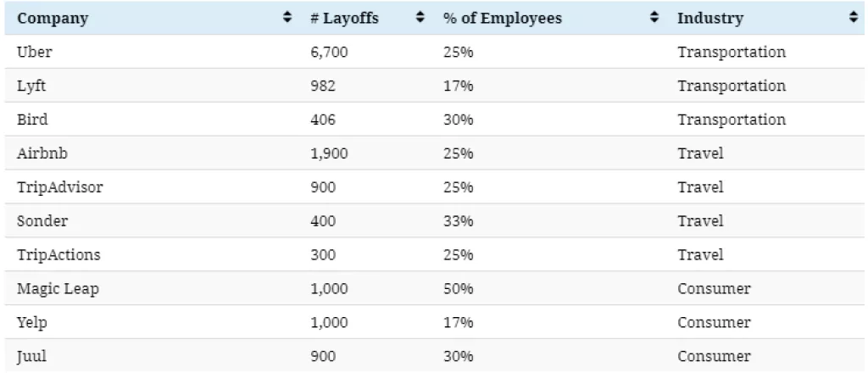This screenshot has height=373, width=868.
Task: Click the Industry header label
Action: coord(710,19)
